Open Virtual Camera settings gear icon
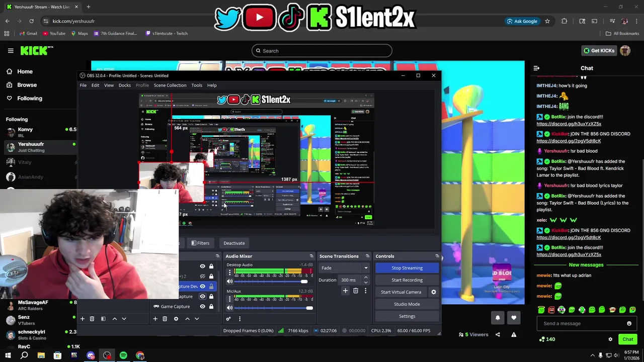Screen dimensions: 644x362 [x=433, y=292]
